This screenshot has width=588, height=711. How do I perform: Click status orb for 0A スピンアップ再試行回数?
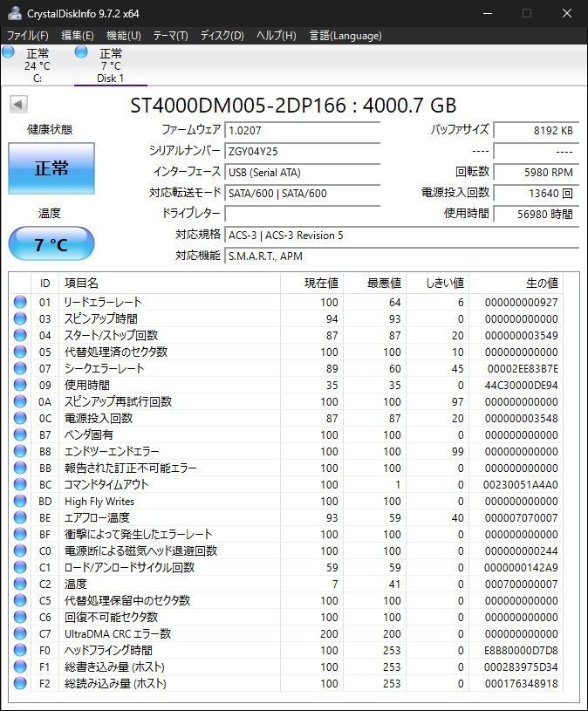pos(20,401)
